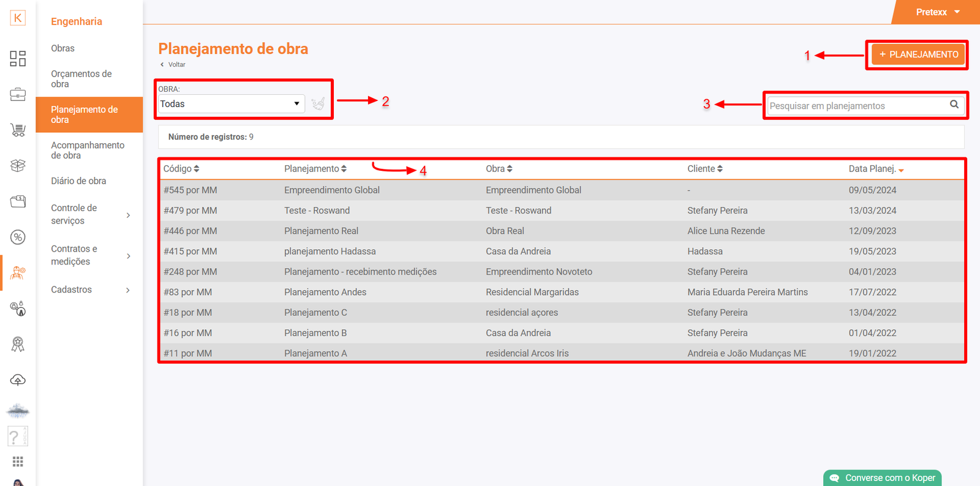Open the OBRA dropdown showing Todas
Screen dimensions: 980x486
coord(231,104)
